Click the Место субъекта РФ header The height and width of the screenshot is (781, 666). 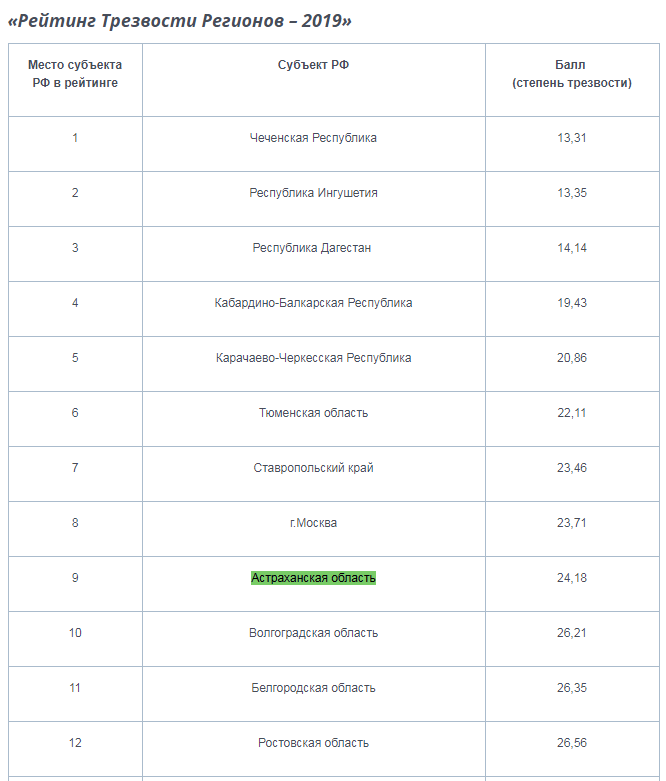(75, 74)
